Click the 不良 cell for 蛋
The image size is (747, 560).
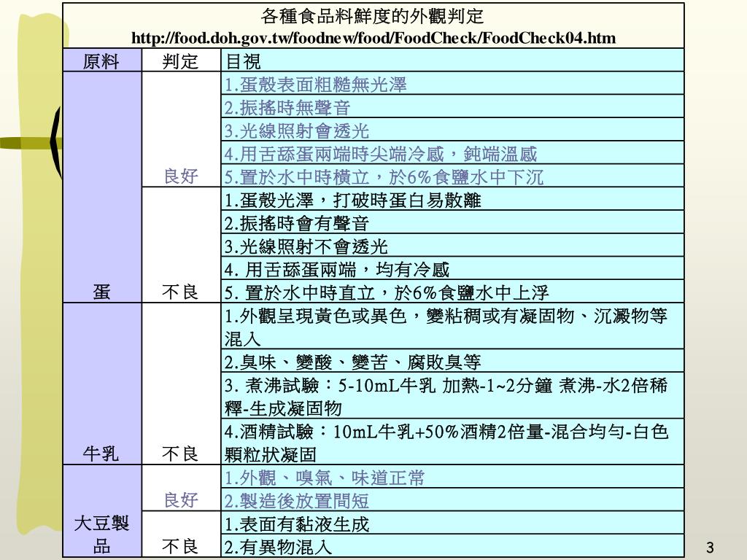181,245
